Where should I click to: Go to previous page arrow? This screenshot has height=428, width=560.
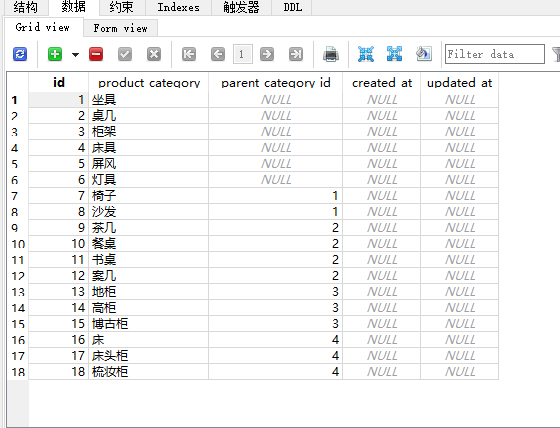coord(218,54)
